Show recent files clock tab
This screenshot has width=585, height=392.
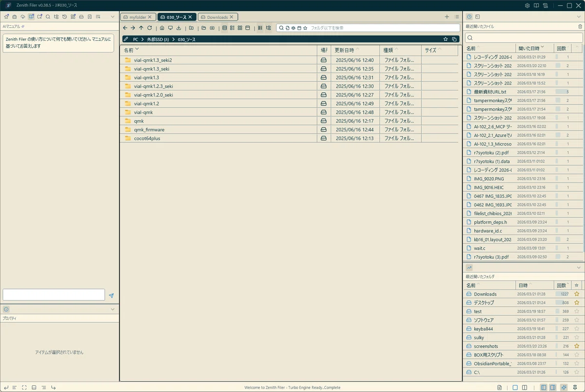click(x=469, y=17)
